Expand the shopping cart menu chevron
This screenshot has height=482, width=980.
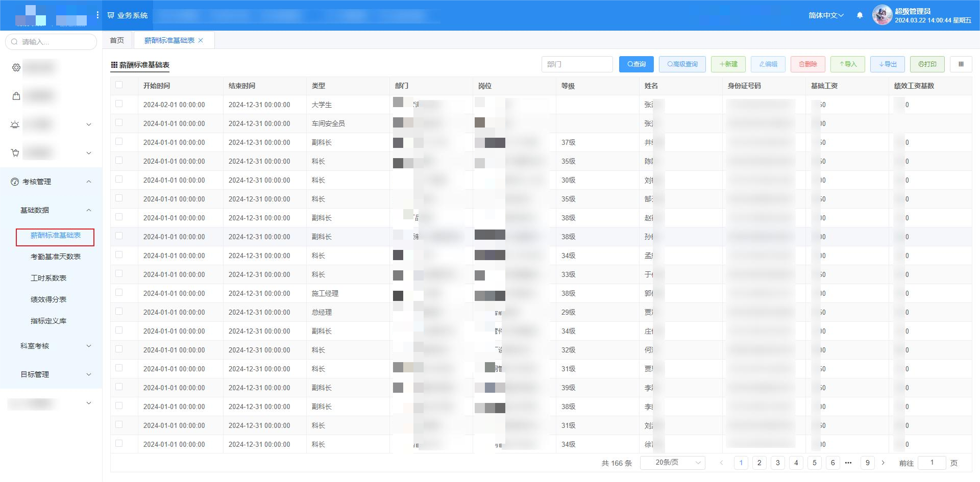pyautogui.click(x=89, y=153)
